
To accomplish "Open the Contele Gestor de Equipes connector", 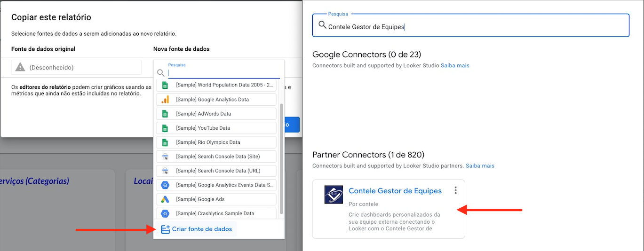I will coord(395,191).
